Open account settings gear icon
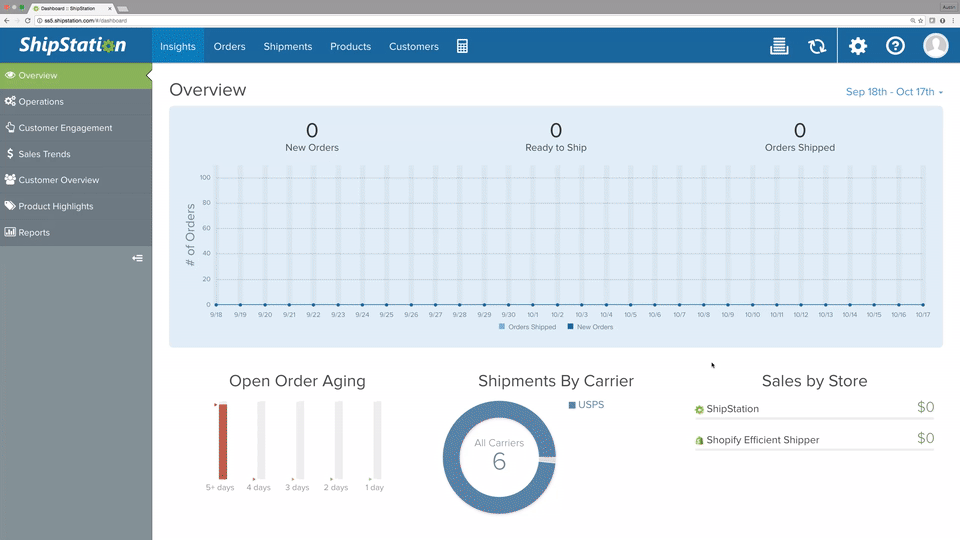 [x=858, y=46]
